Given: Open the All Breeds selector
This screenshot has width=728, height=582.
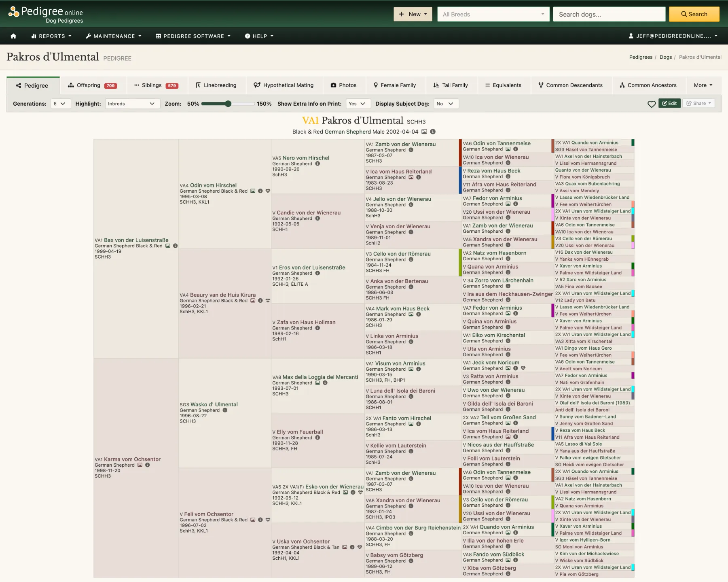Looking at the screenshot, I should [x=493, y=14].
